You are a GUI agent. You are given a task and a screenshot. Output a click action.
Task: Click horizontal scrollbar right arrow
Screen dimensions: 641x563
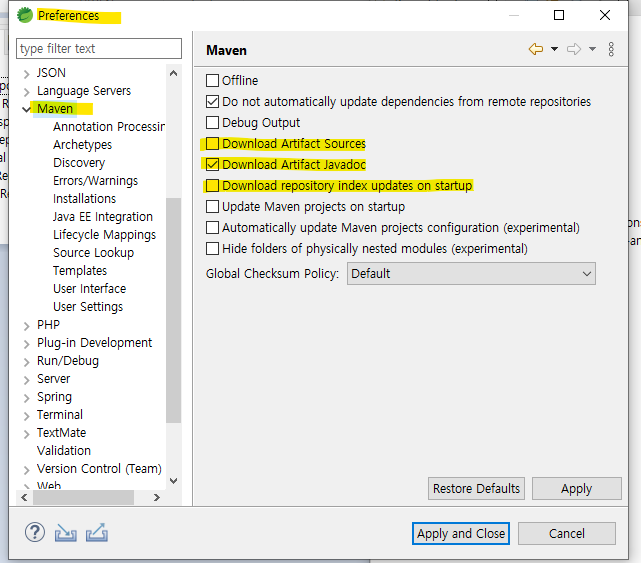[x=157, y=498]
